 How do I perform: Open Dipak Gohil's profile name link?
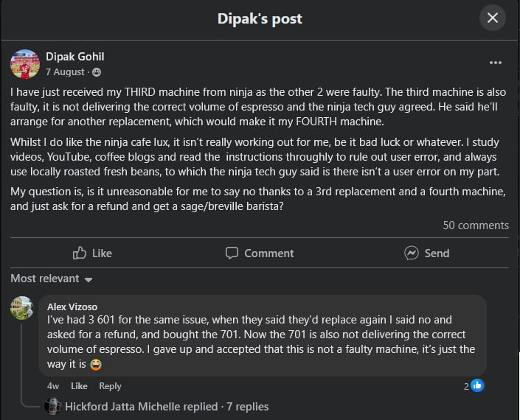click(75, 57)
